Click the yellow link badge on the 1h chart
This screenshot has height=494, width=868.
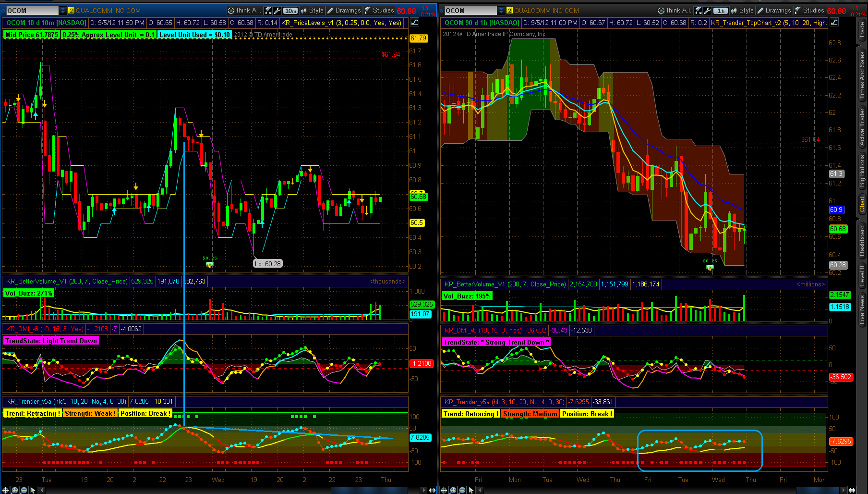510,11
